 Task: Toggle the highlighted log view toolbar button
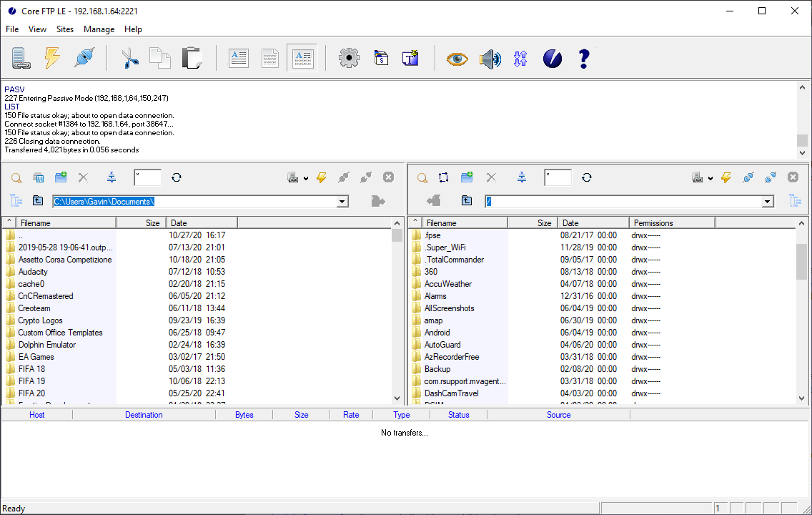[x=302, y=58]
